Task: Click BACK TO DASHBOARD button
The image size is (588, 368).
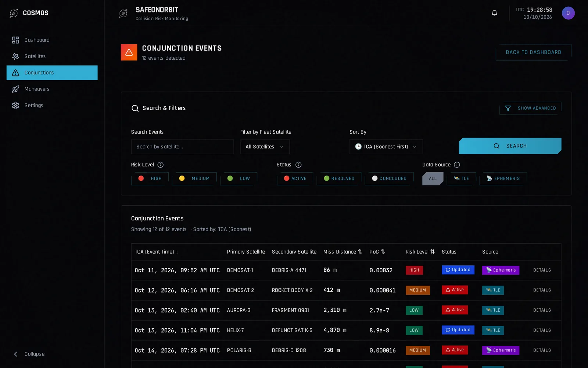Action: [534, 52]
